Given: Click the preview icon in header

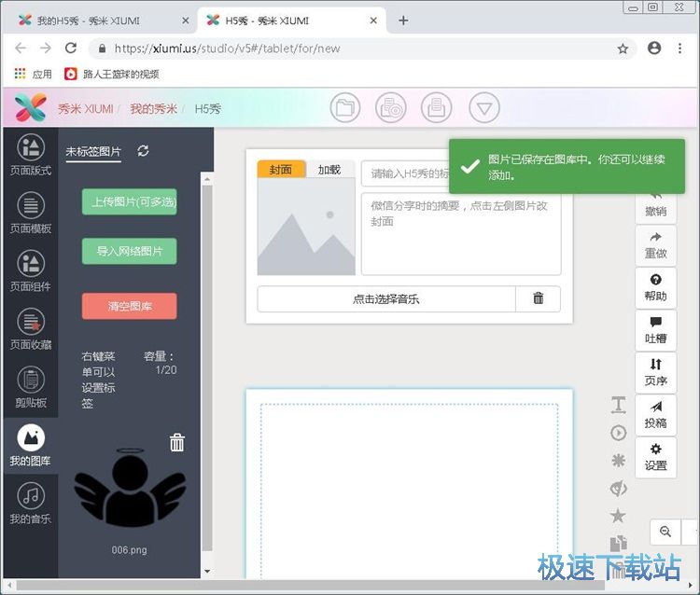Looking at the screenshot, I should [x=391, y=107].
